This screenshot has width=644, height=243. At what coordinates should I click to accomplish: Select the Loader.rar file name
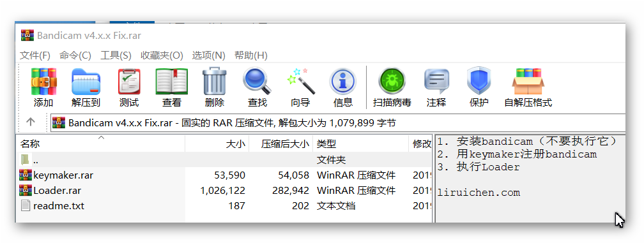tap(57, 191)
